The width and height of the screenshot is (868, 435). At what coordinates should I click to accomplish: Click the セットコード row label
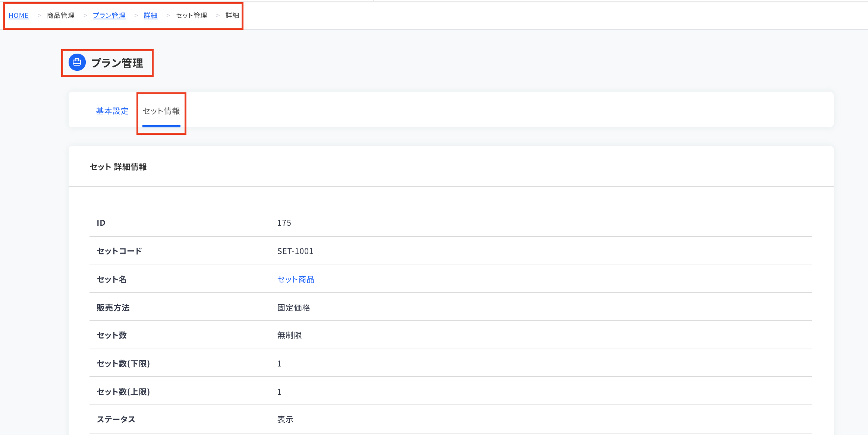coord(119,251)
